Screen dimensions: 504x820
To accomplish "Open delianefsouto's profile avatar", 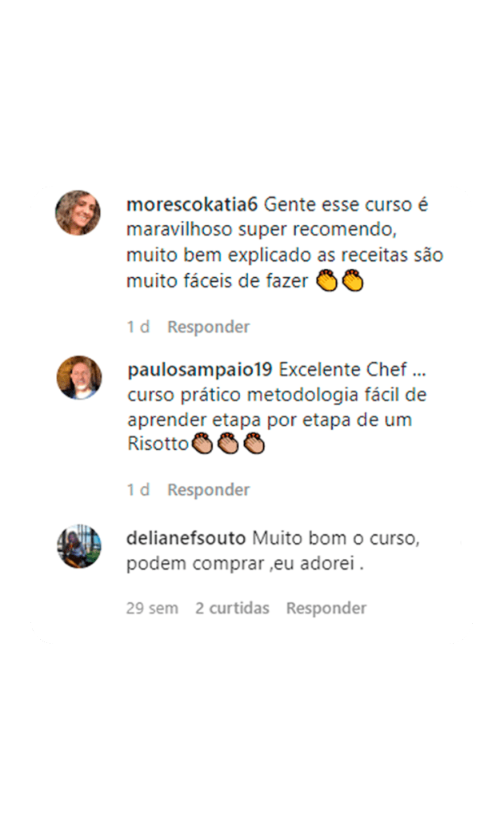I will 79,546.
